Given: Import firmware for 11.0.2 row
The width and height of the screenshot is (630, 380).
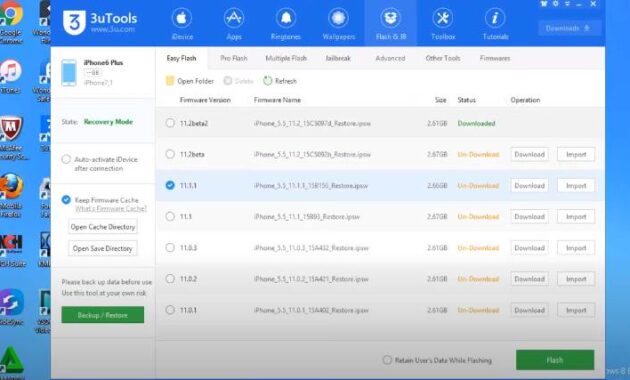Looking at the screenshot, I should click(x=576, y=279).
